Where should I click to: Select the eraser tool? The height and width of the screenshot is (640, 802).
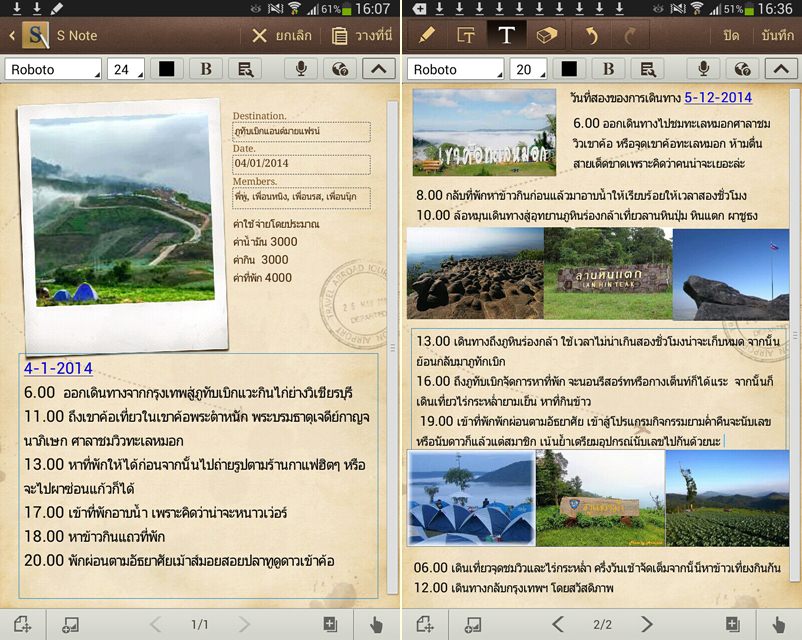(x=546, y=35)
